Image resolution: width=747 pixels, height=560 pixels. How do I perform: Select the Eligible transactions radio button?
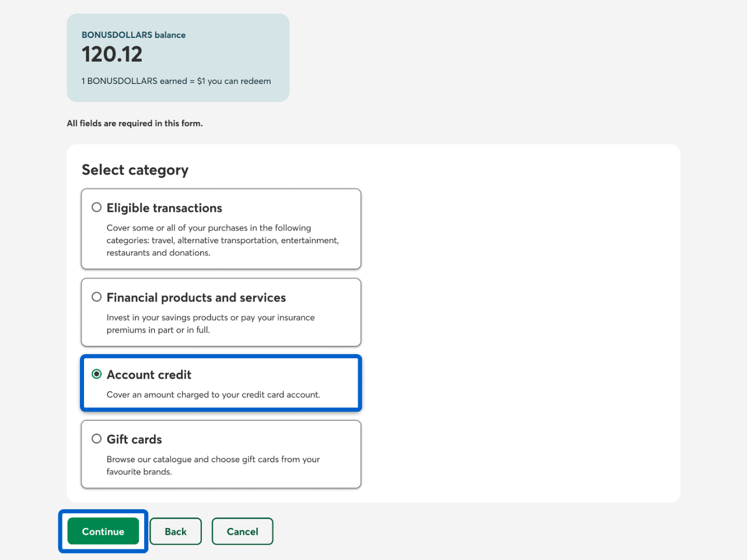97,208
